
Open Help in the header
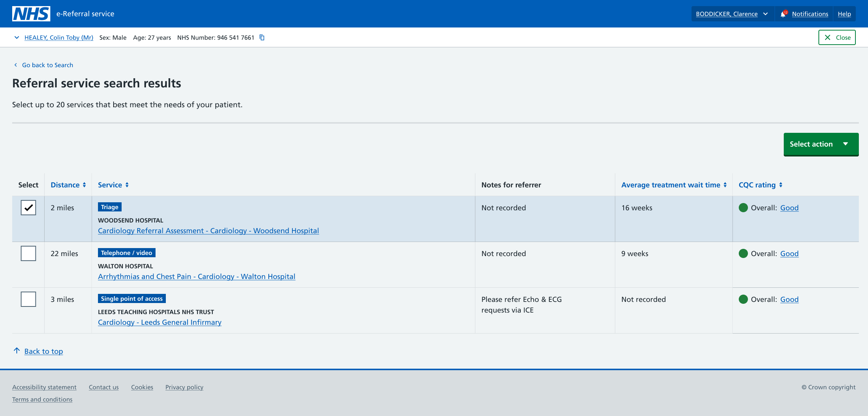(844, 14)
